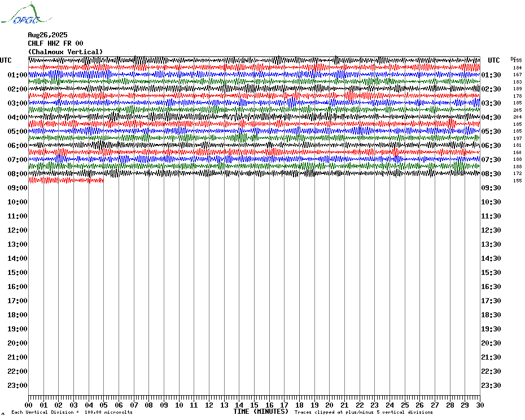The width and height of the screenshot is (525, 420).
Task: Click the 04:00 hour label
Action: click(x=17, y=117)
